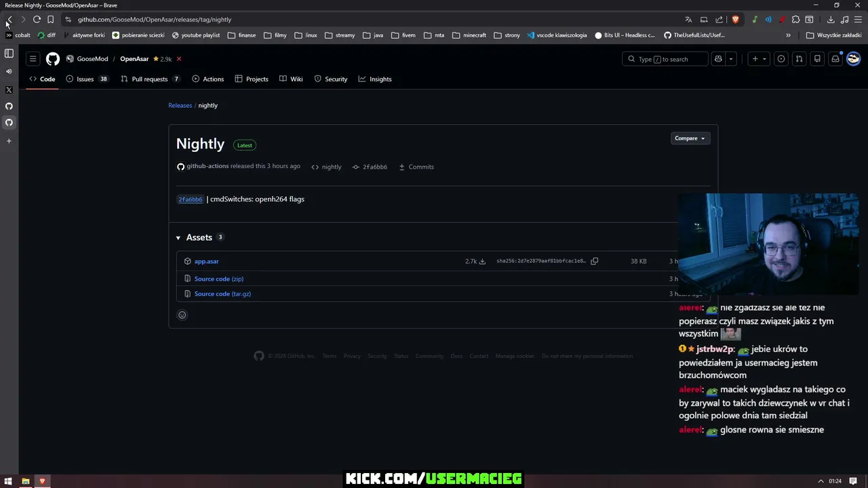The height and width of the screenshot is (488, 868).
Task: Open the Actions tab
Action: (208, 79)
